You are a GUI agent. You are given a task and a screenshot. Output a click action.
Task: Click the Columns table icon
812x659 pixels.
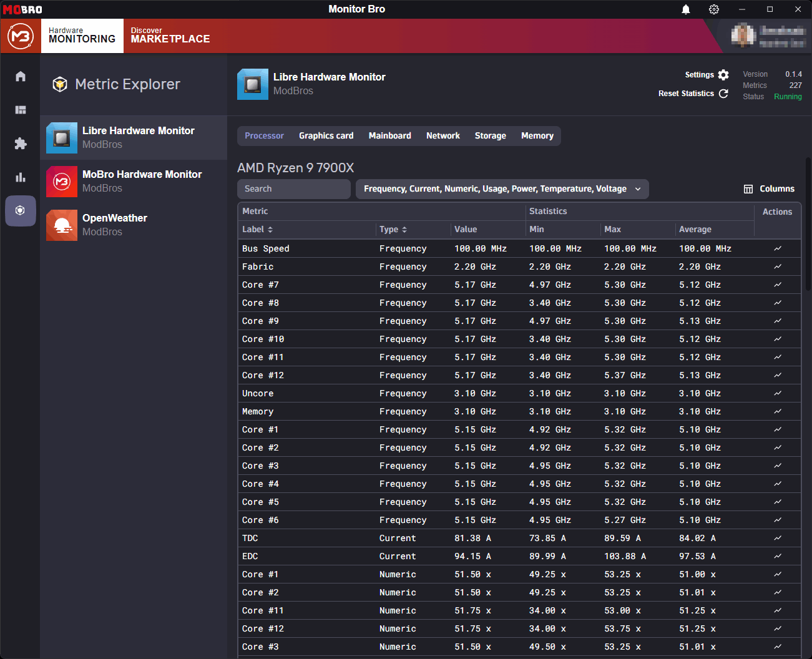[x=748, y=189]
